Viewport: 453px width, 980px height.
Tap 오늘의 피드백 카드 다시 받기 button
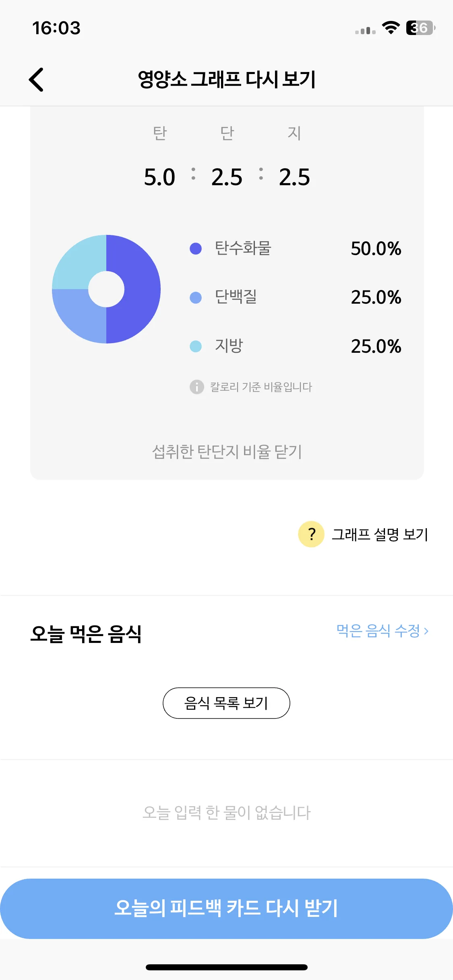(x=226, y=908)
